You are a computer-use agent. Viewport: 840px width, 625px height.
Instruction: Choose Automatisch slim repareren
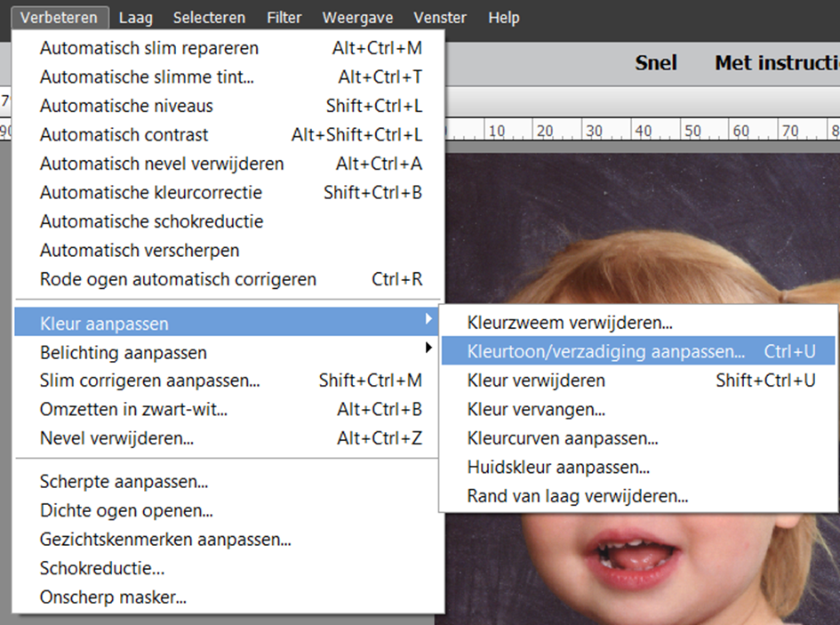pyautogui.click(x=149, y=48)
